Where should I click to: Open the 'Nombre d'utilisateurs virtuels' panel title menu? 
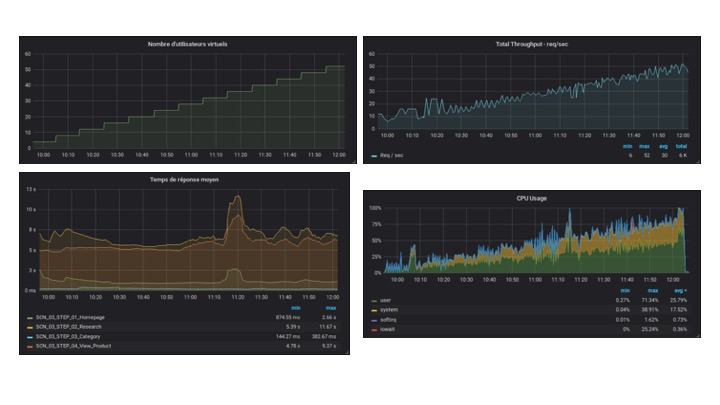tap(187, 44)
